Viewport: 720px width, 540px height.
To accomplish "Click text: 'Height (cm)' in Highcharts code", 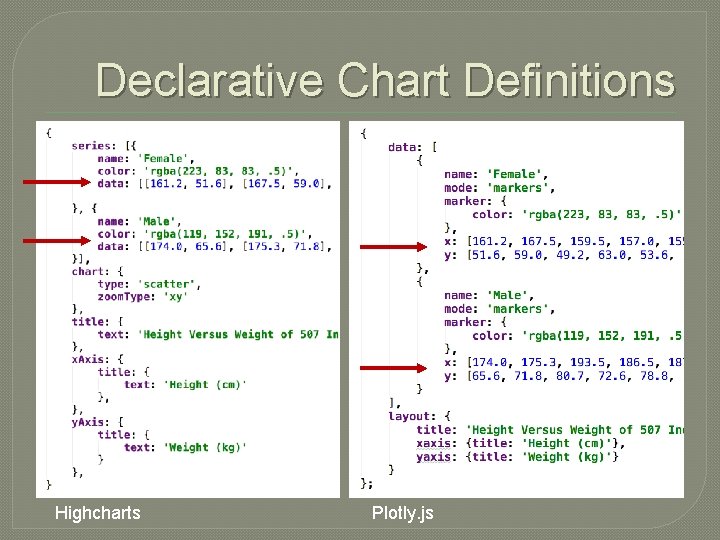I will 186,384.
